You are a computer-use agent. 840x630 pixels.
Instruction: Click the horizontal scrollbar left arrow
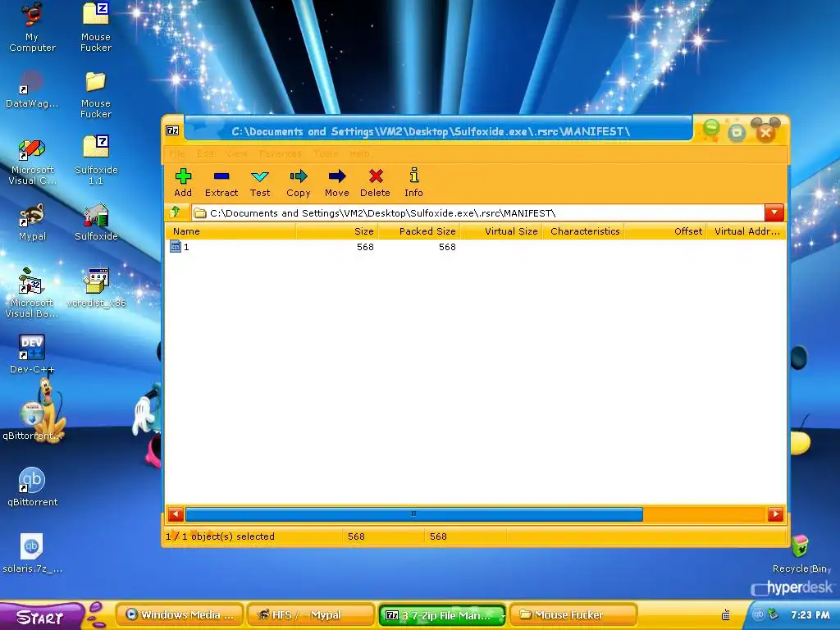[x=176, y=514]
